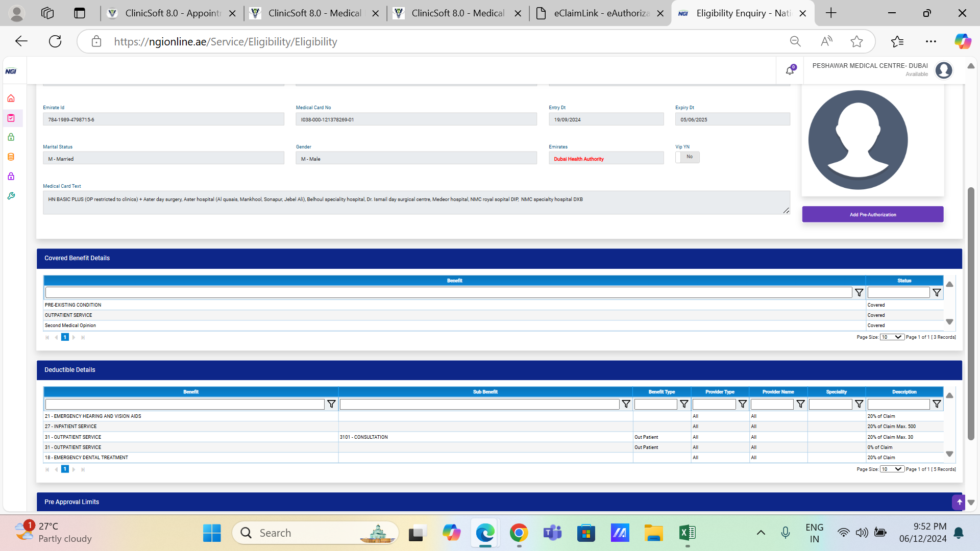This screenshot has height=551, width=980.
Task: Click the green lock sidebar icon
Action: tap(11, 137)
